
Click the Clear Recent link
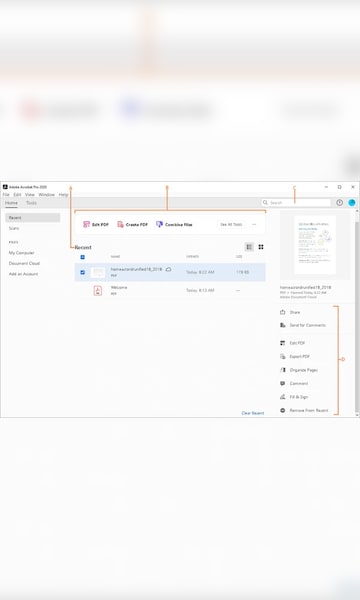pos(253,413)
